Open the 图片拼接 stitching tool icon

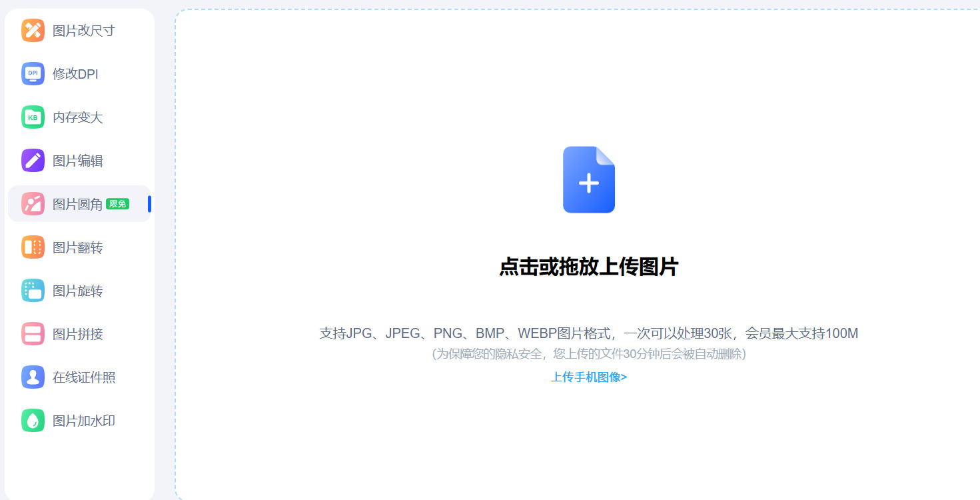click(x=33, y=333)
